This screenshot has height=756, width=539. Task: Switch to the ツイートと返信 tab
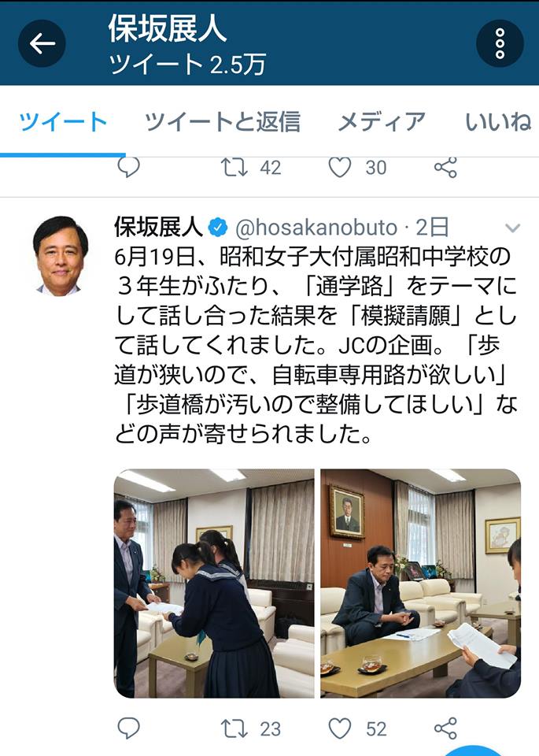point(223,121)
